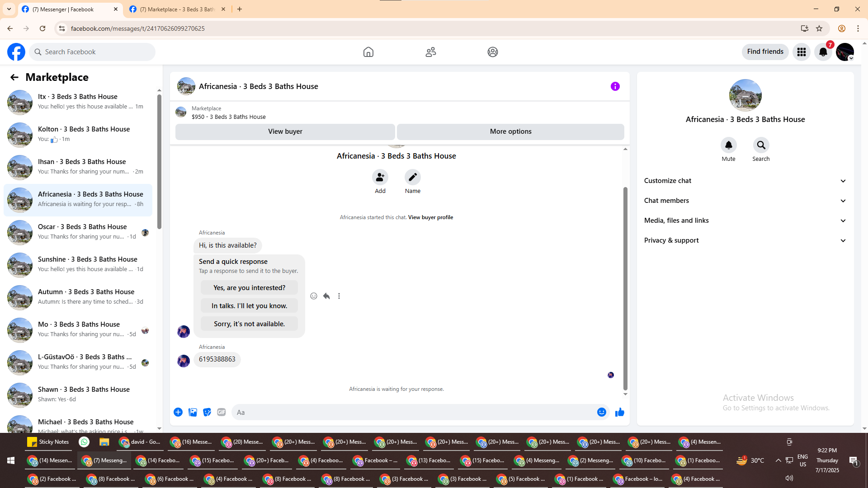Image resolution: width=868 pixels, height=488 pixels.
Task: Show hidden system tray icons
Action: [x=778, y=460]
